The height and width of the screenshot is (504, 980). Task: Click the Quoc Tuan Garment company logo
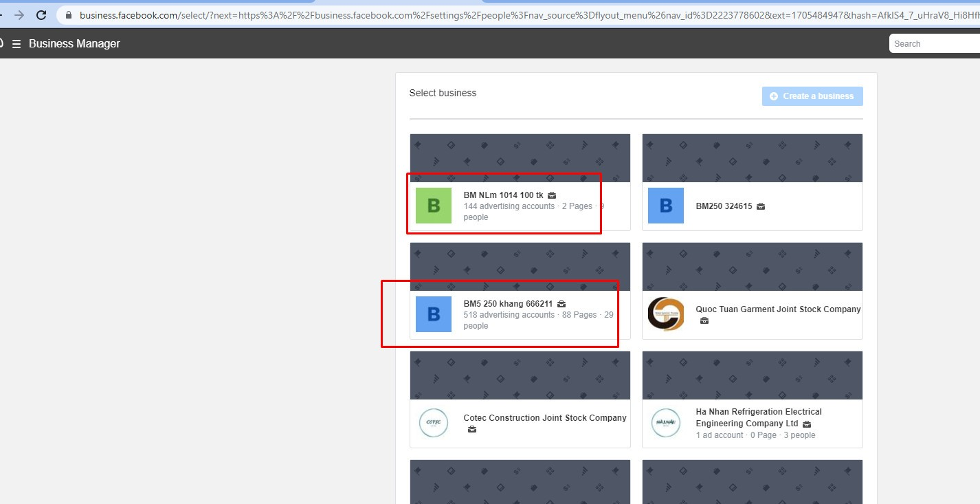point(666,314)
